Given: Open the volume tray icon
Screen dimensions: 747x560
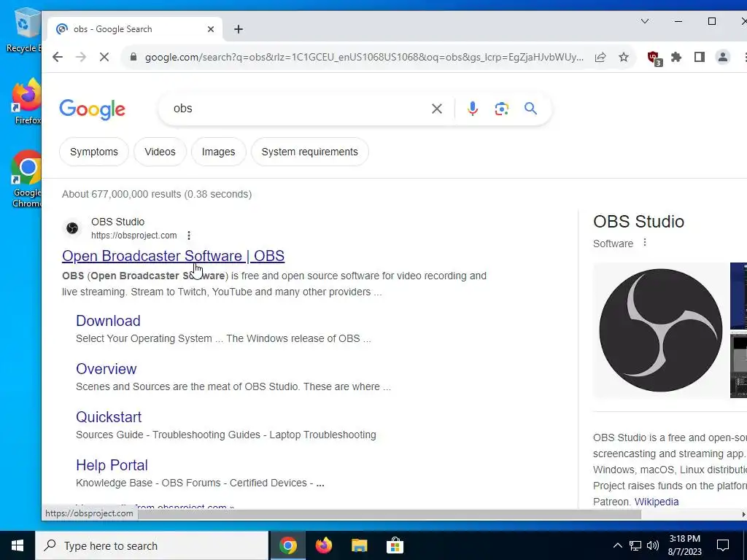Looking at the screenshot, I should [653, 545].
